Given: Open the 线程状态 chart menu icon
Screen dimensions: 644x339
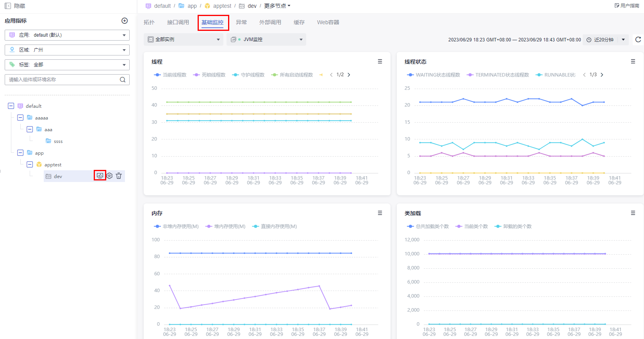Looking at the screenshot, I should tap(633, 62).
